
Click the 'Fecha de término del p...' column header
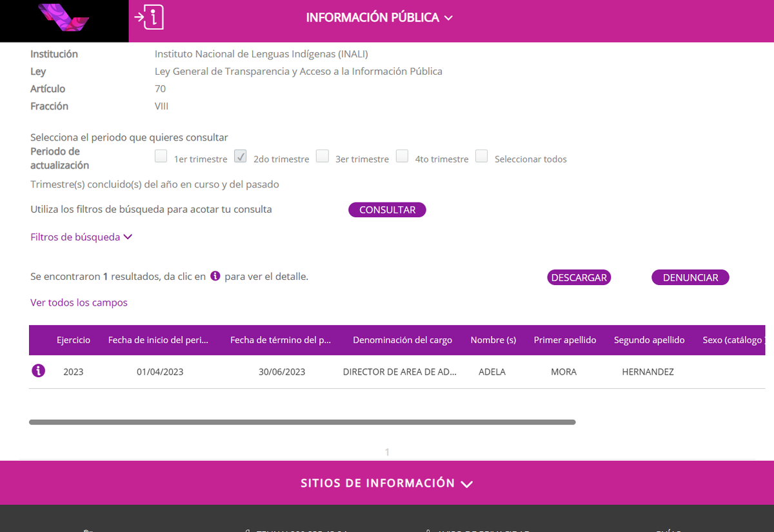281,340
